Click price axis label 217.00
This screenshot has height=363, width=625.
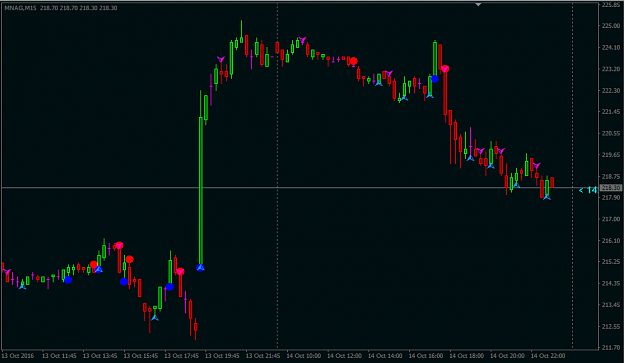pos(611,219)
